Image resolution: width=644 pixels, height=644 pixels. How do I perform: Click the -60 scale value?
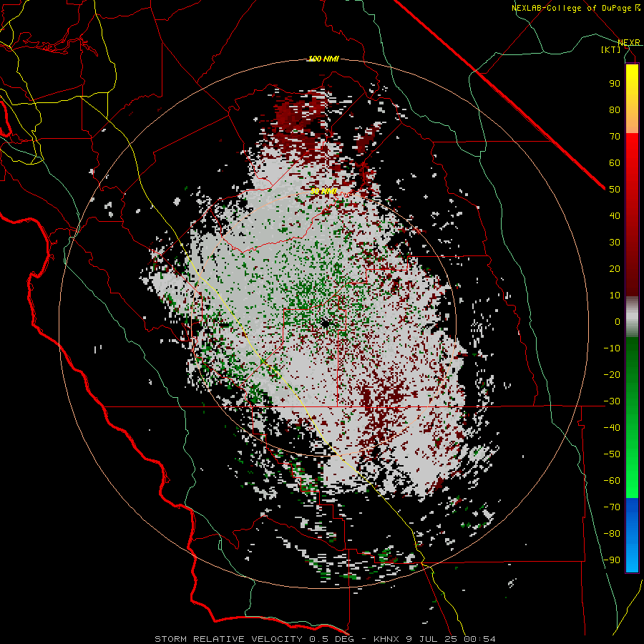click(x=612, y=481)
